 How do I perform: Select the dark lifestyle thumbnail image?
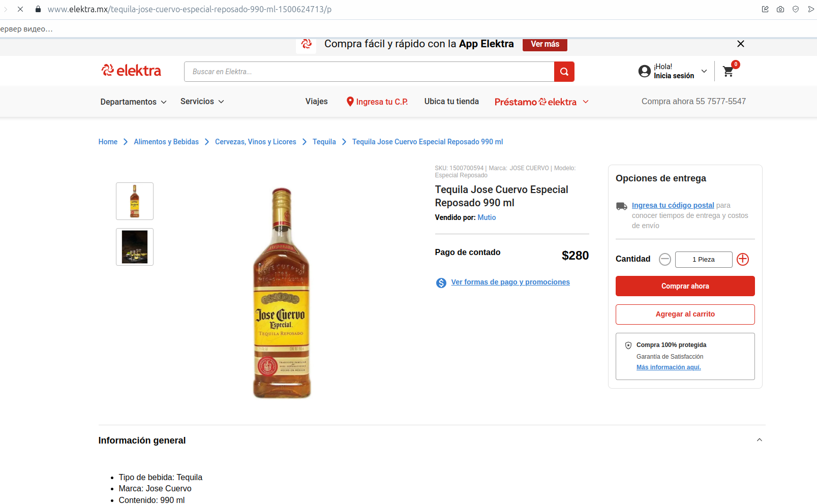pos(135,247)
